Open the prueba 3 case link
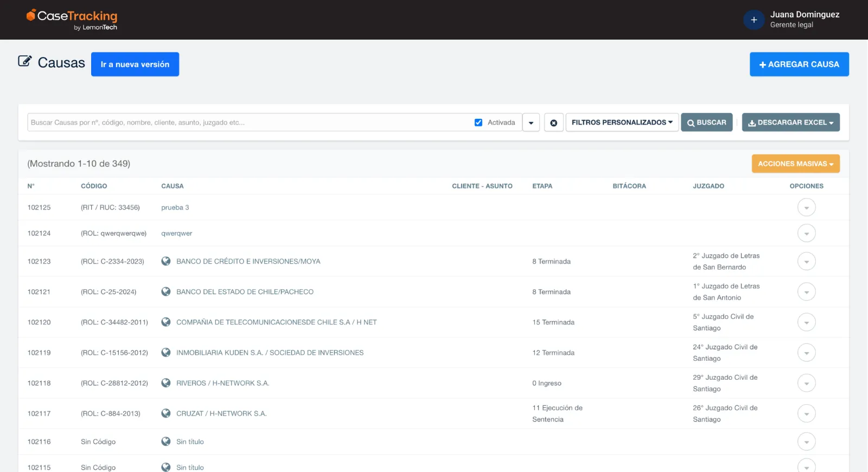 (x=175, y=208)
